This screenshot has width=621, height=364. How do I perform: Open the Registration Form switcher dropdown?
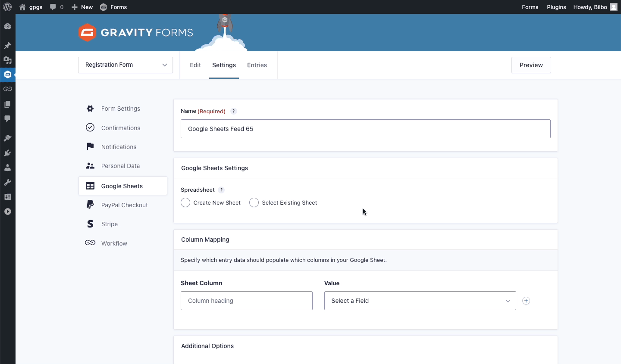tap(125, 65)
